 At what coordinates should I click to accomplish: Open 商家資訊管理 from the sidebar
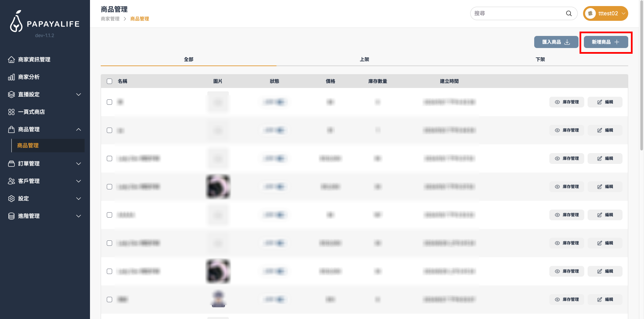[34, 59]
